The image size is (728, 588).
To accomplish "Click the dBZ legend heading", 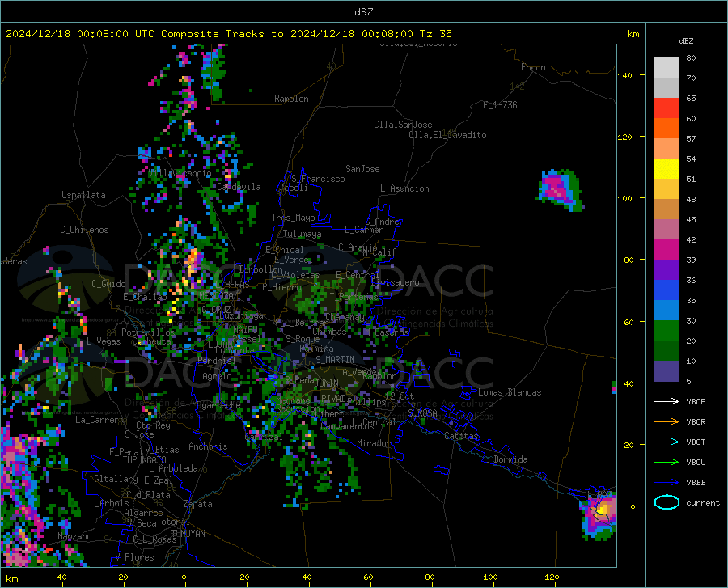I will click(686, 40).
